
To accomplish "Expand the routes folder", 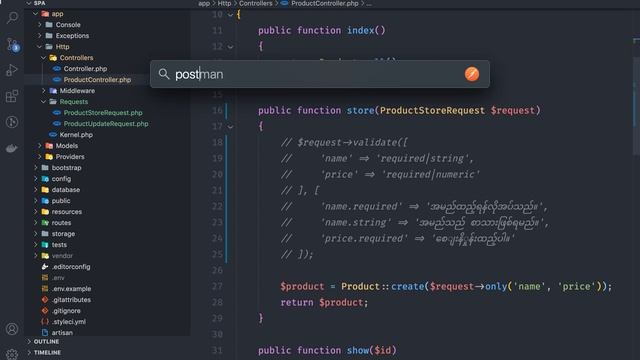I will coord(36,223).
